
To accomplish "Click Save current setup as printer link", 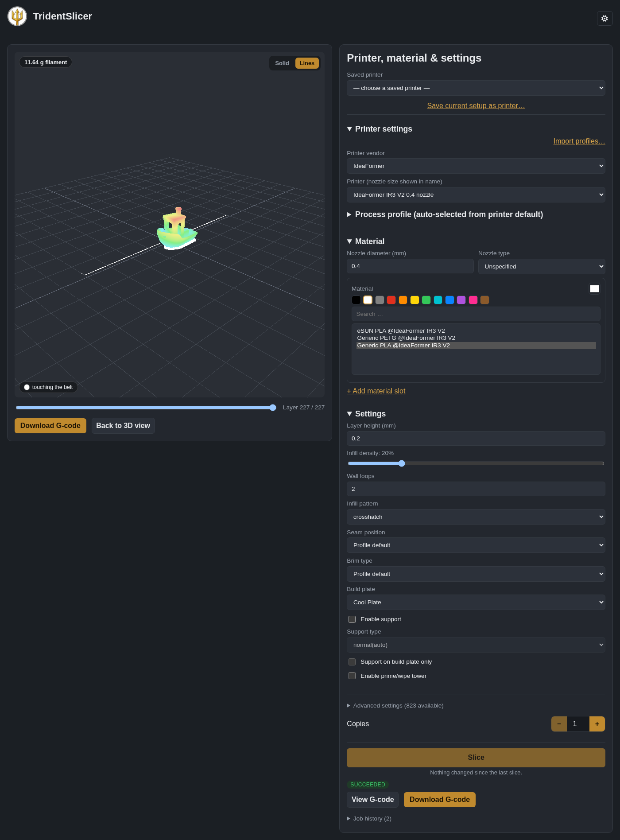I will pyautogui.click(x=476, y=105).
